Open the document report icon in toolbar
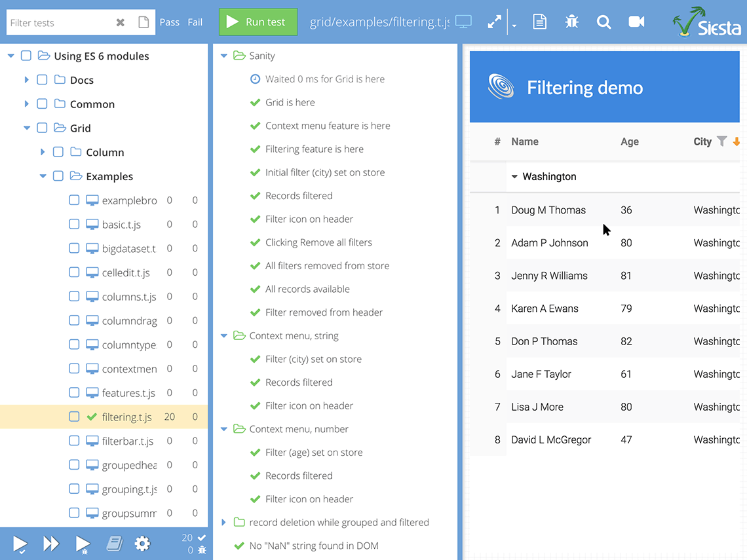 [x=540, y=22]
